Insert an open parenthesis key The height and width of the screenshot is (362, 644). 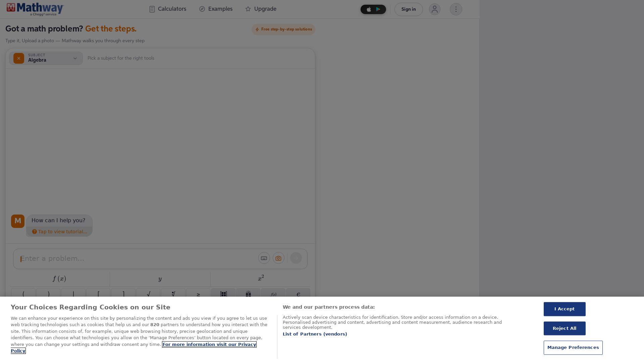[x=23, y=293]
